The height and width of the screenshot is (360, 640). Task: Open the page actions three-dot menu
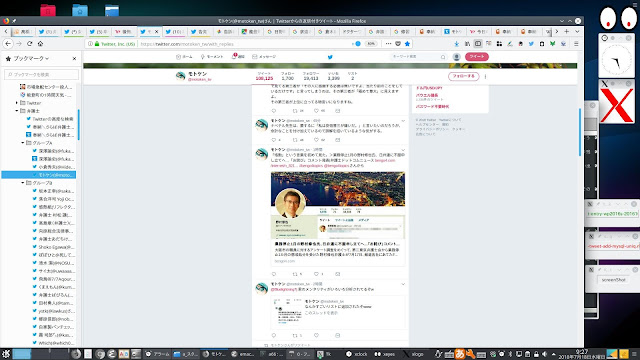pos(388,44)
